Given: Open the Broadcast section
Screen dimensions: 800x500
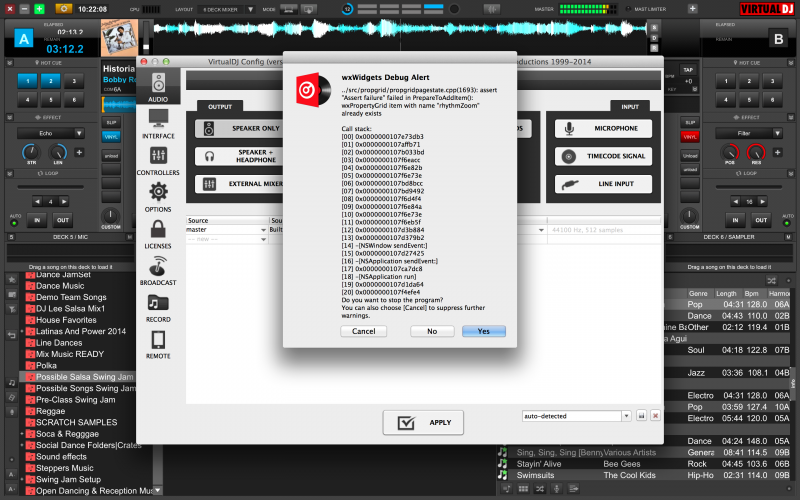Looking at the screenshot, I should 158,270.
